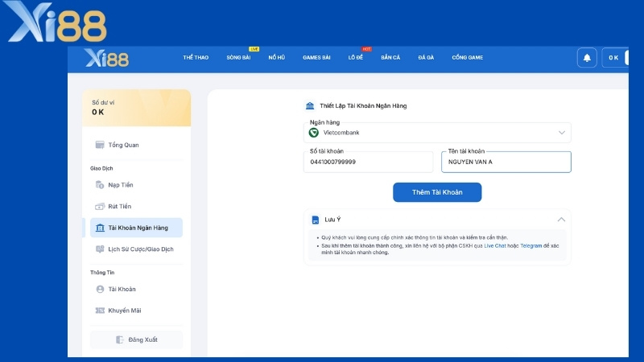Click the bank icon beside Thiết Lập Tài Khoản Ngân Hàng
The image size is (644, 362).
tap(310, 106)
